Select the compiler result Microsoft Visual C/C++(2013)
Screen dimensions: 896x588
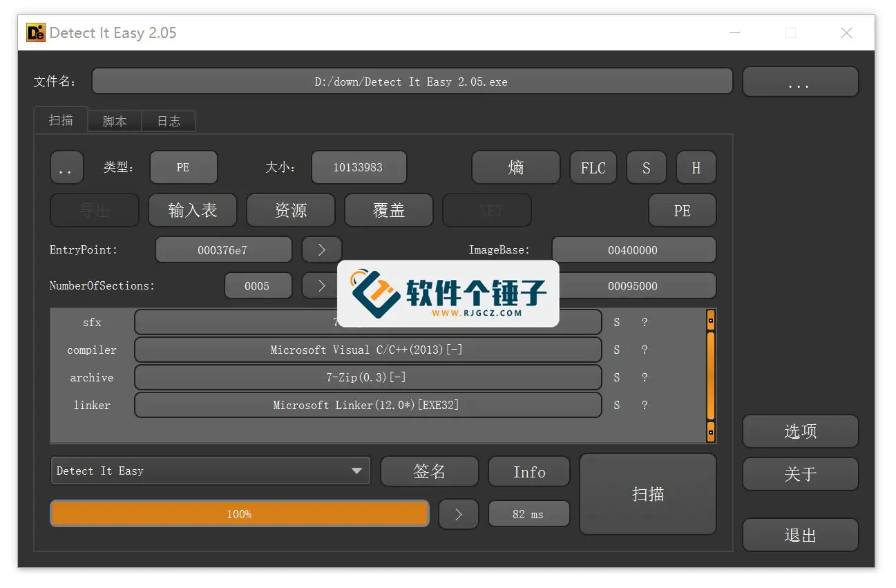368,350
